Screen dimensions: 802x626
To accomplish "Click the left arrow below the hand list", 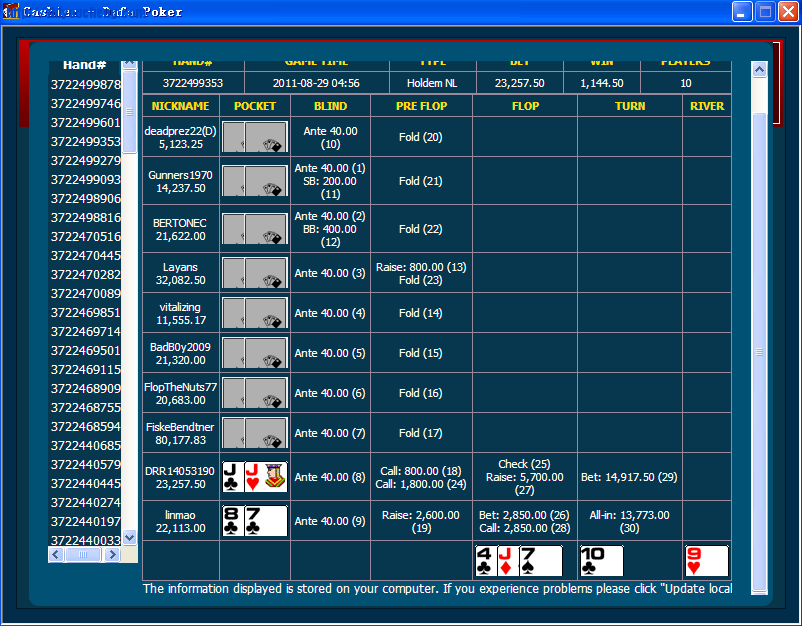I will click(x=54, y=554).
